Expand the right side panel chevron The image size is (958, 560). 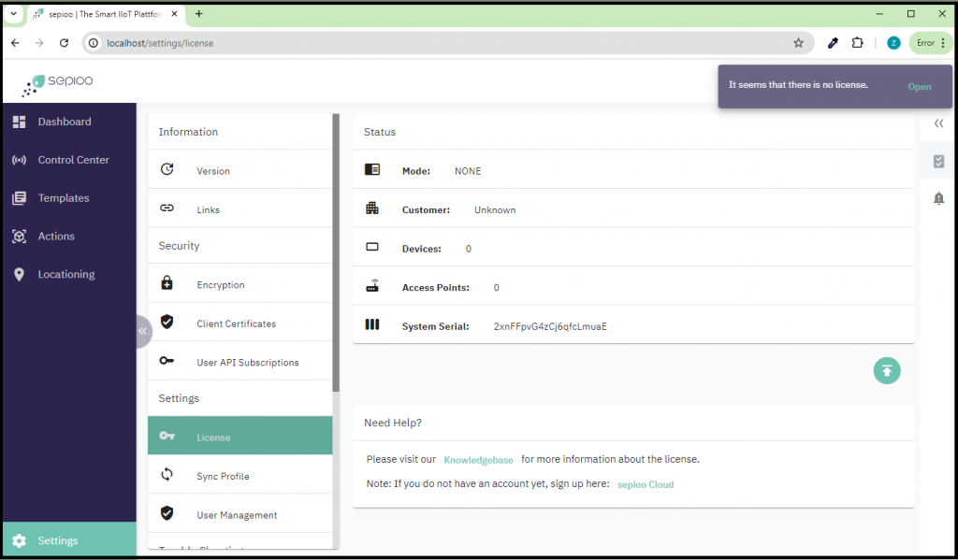click(x=938, y=123)
